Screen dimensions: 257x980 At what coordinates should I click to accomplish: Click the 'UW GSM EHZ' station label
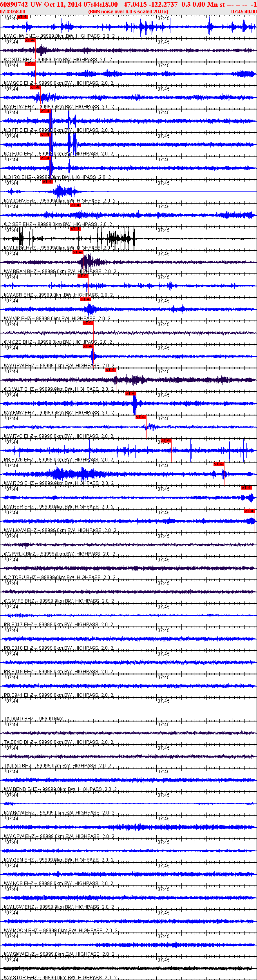19,860
